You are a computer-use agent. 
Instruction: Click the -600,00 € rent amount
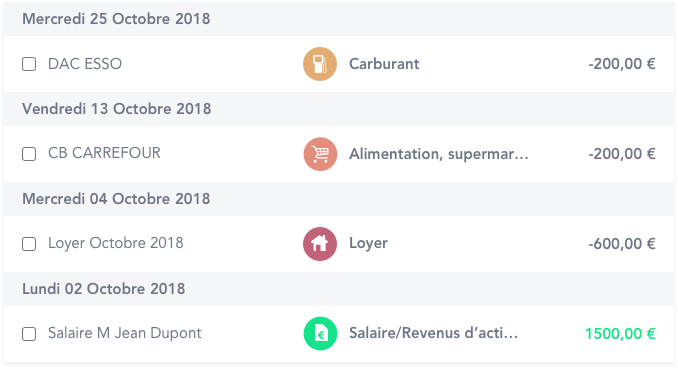pyautogui.click(x=622, y=244)
